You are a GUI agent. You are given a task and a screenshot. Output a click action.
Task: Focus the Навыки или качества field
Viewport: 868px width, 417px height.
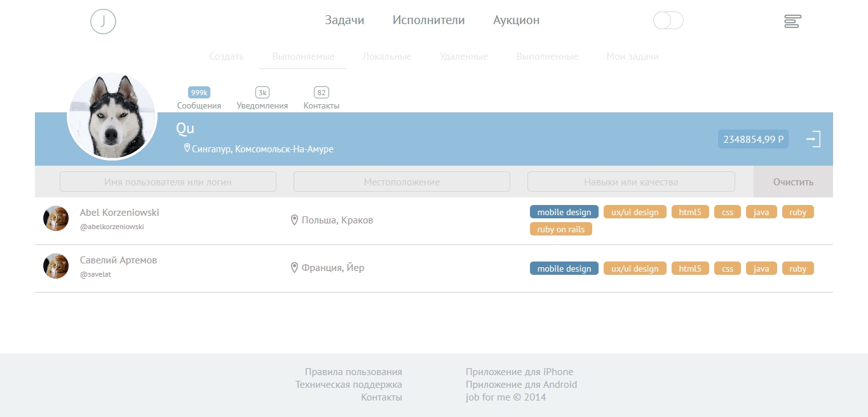631,182
